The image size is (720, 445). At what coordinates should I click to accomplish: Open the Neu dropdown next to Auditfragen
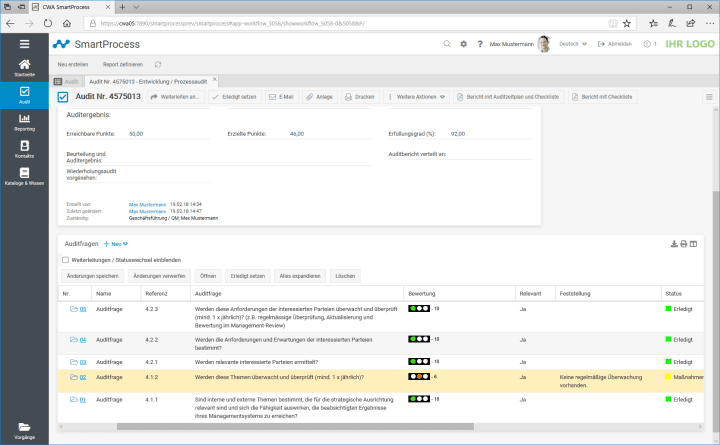tap(116, 244)
